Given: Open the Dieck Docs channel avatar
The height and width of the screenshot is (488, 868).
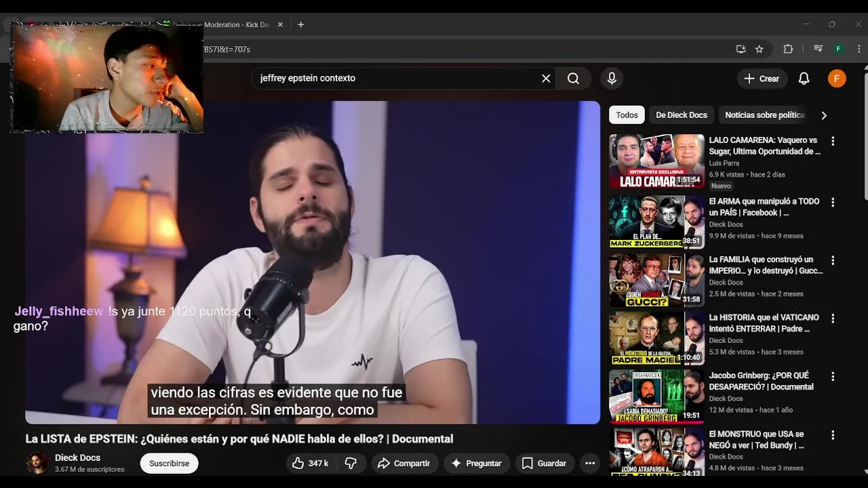Looking at the screenshot, I should tap(37, 463).
